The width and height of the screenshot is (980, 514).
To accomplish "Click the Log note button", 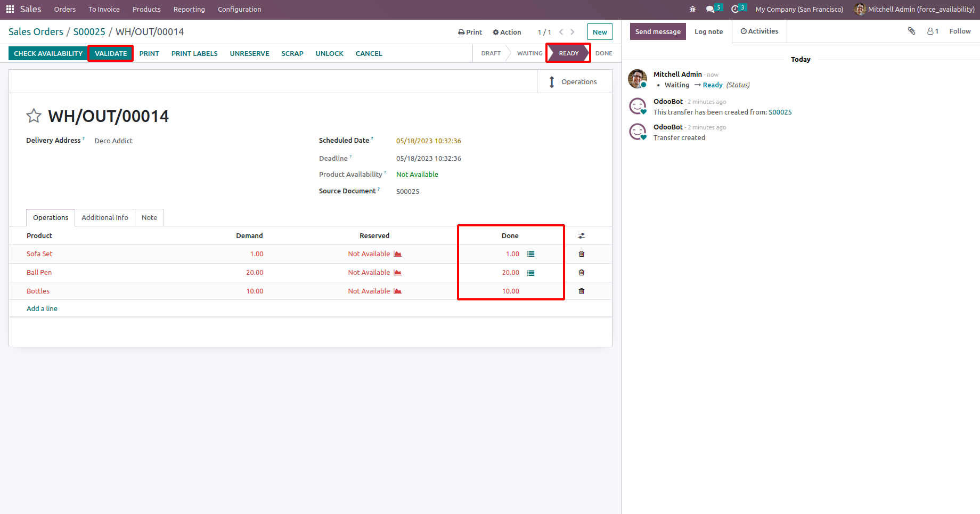I will 708,31.
